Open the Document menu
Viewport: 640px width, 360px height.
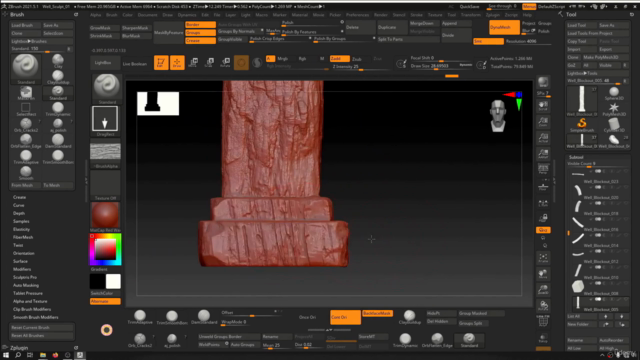click(147, 15)
